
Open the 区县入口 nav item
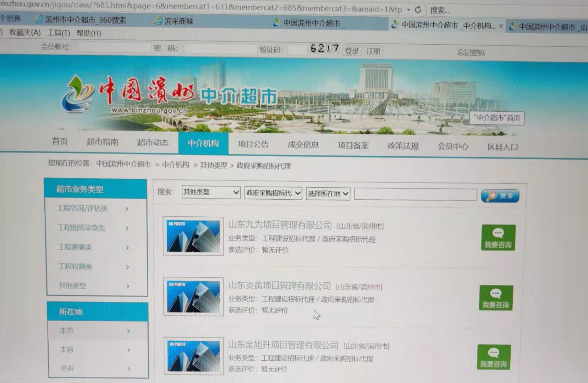[x=502, y=147]
